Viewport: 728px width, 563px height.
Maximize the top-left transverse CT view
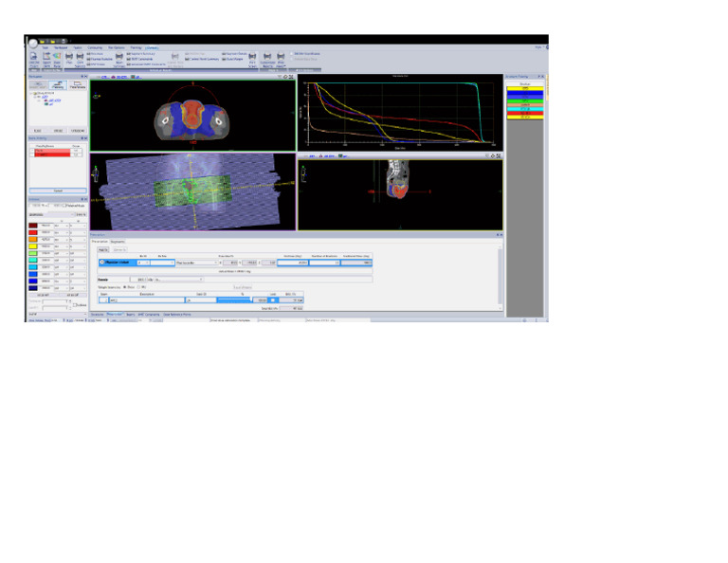coord(292,77)
